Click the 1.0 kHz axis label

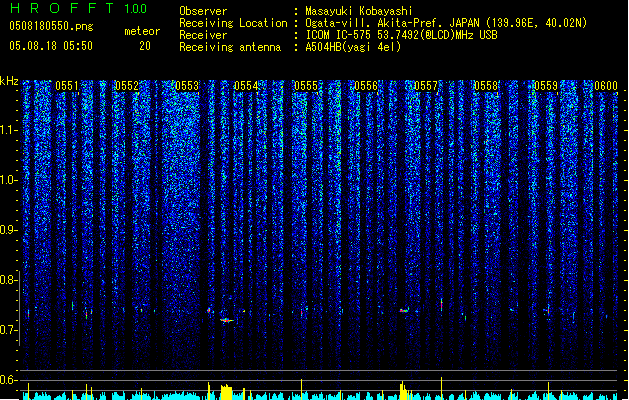coord(8,180)
